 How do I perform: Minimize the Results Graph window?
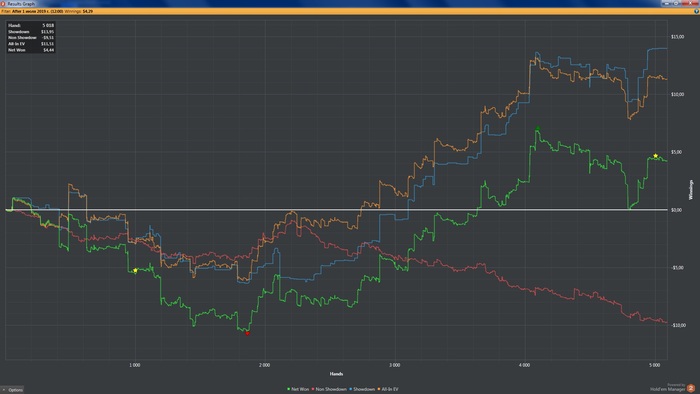[667, 3]
